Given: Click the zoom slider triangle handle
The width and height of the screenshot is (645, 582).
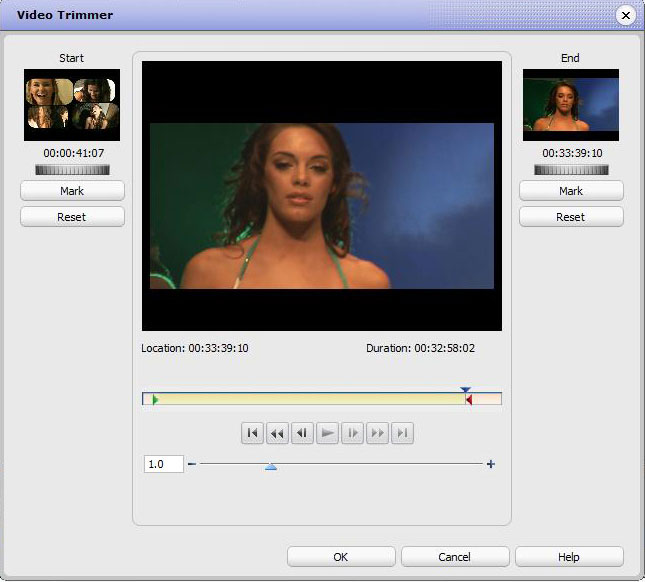Looking at the screenshot, I should pos(271,466).
